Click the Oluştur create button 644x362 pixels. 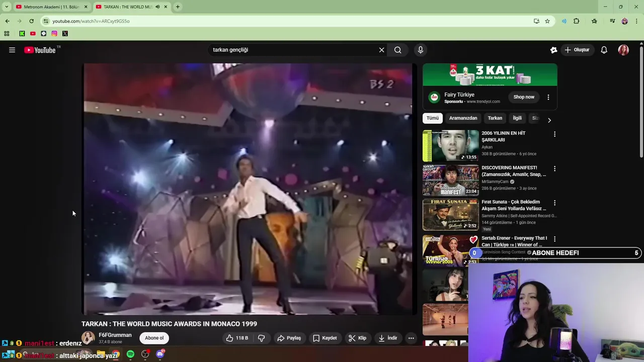pyautogui.click(x=577, y=50)
